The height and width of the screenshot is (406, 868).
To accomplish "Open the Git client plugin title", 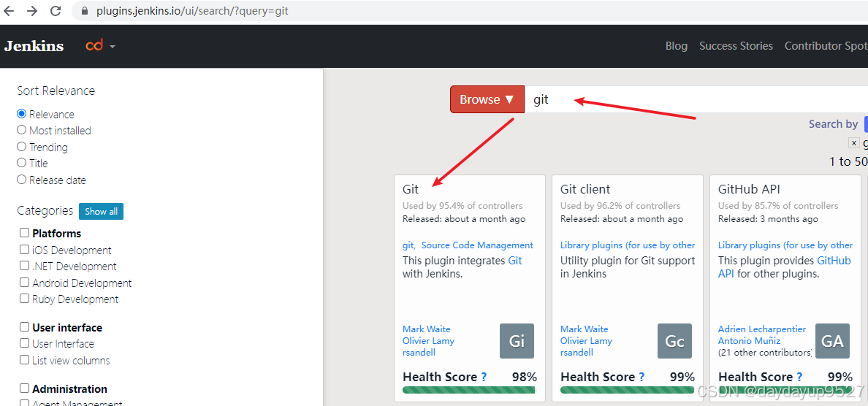I will [585, 189].
